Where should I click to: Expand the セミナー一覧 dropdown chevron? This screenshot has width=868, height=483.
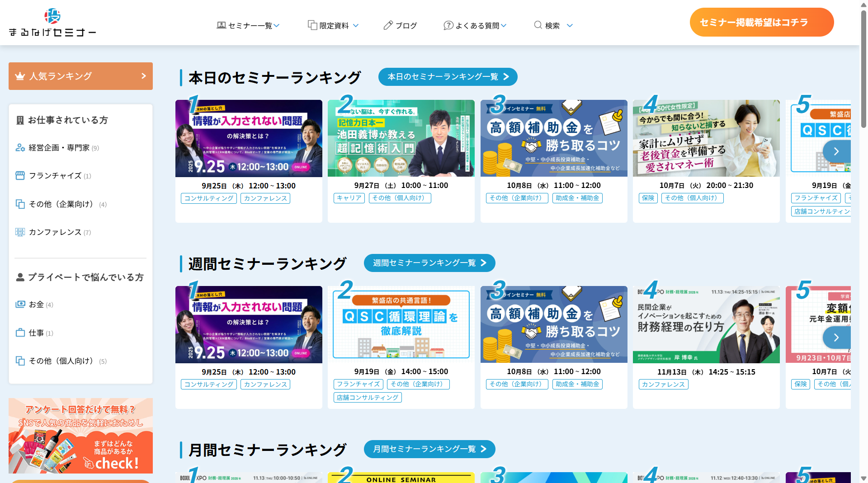277,26
